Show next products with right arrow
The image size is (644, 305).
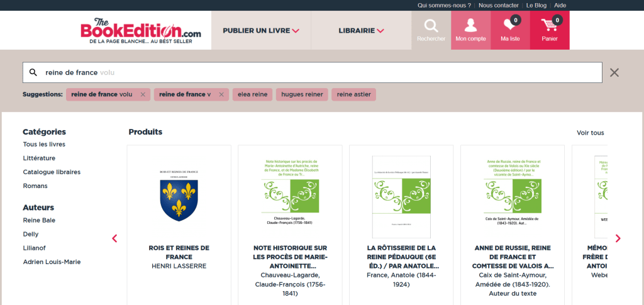point(618,238)
